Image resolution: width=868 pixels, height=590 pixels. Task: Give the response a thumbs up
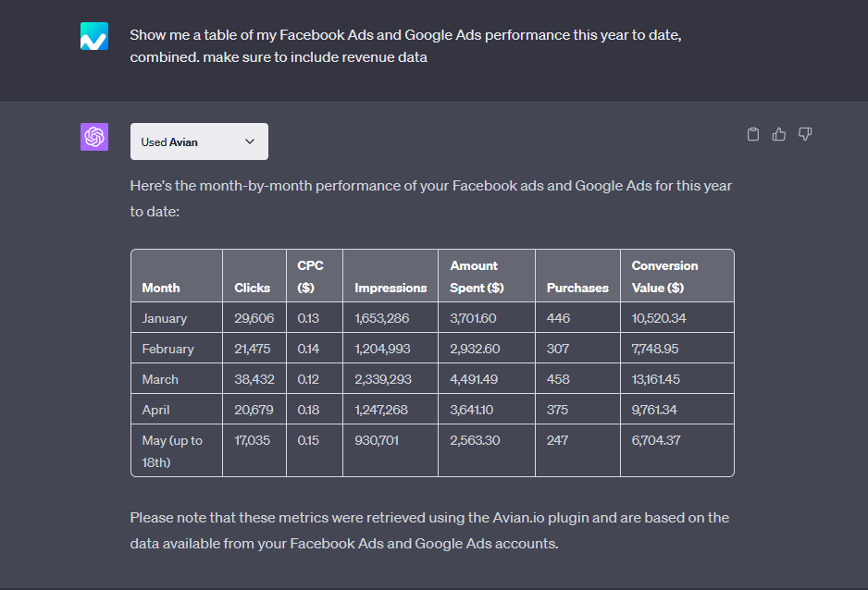pos(779,134)
